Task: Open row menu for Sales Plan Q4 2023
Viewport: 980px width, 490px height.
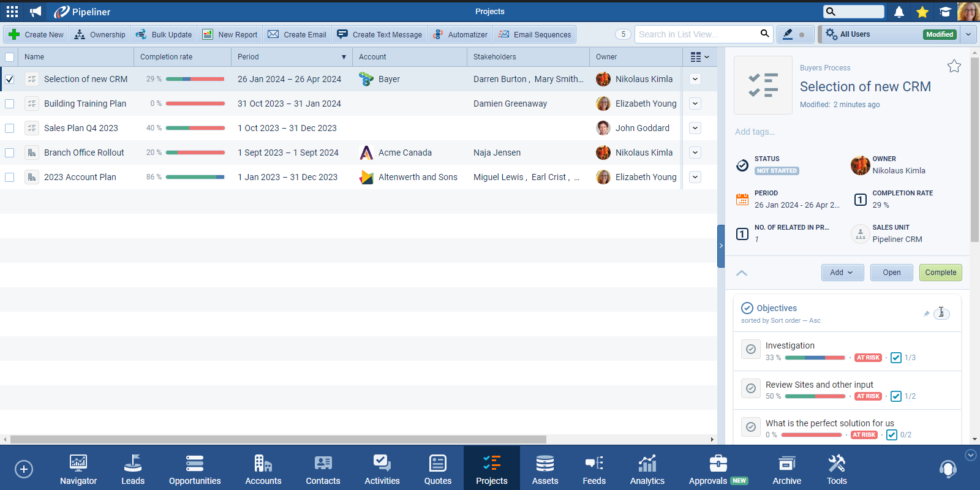Action: click(x=695, y=128)
